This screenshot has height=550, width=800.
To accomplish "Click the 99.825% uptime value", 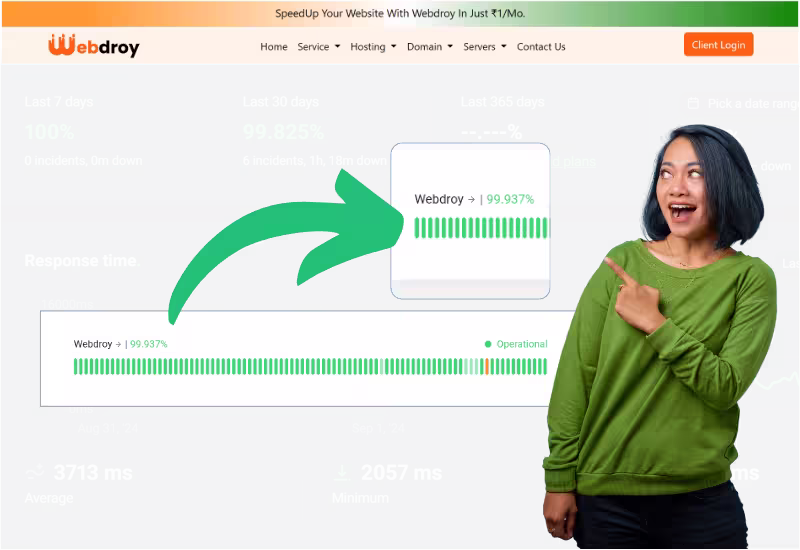I will (283, 132).
